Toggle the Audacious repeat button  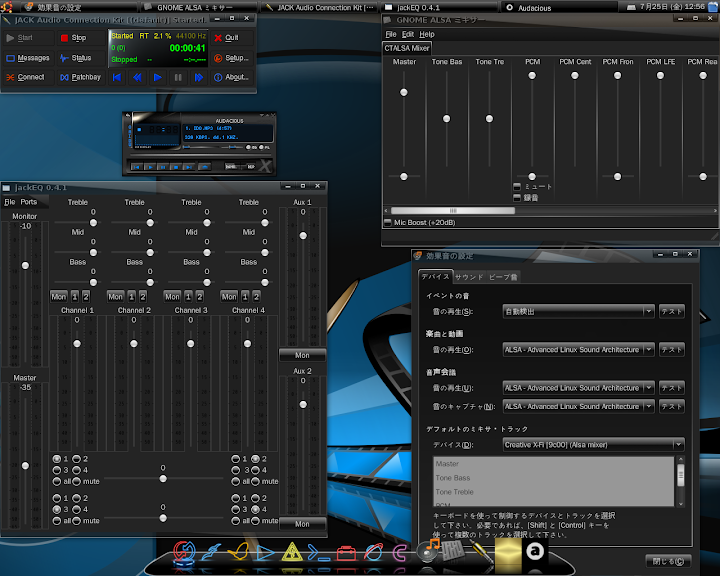pos(251,166)
